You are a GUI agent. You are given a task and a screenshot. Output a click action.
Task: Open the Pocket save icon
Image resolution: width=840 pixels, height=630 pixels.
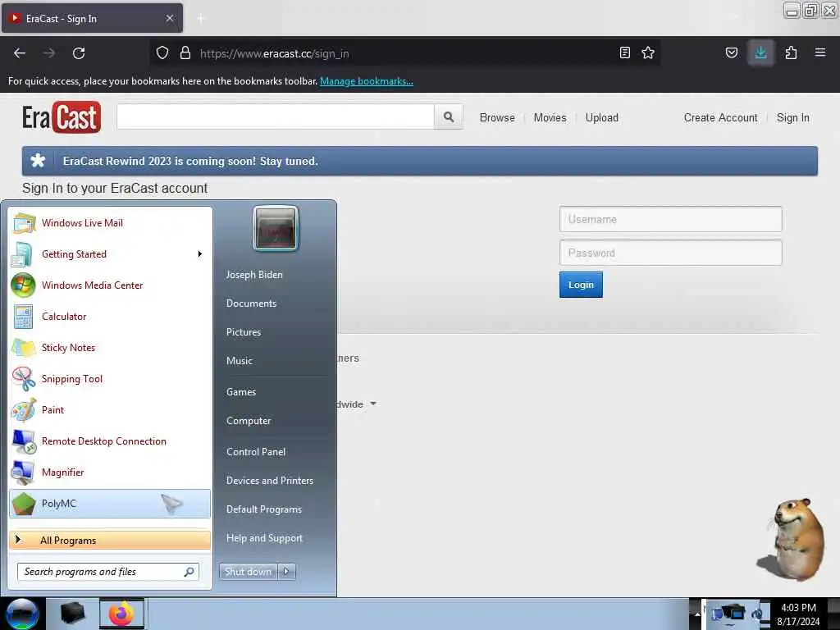[731, 52]
